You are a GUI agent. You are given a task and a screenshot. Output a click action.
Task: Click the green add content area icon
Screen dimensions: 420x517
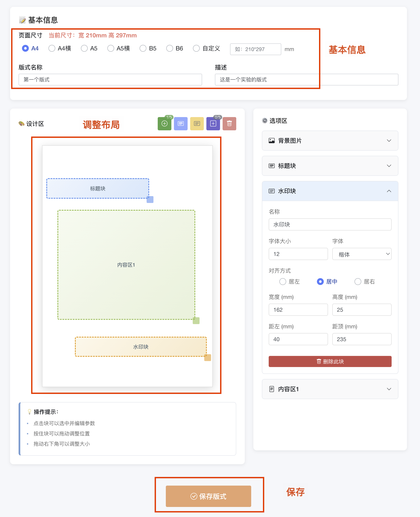164,123
